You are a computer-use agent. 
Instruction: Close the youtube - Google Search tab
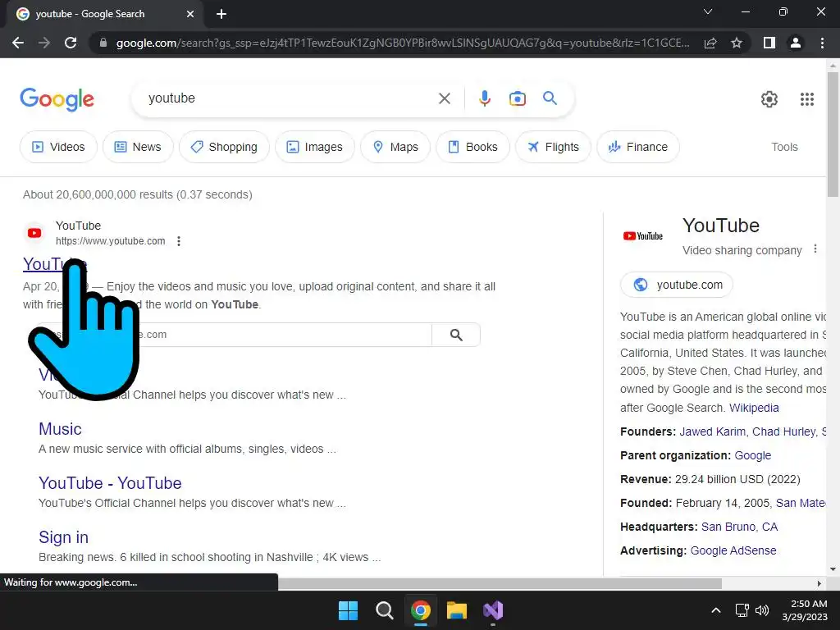click(190, 14)
